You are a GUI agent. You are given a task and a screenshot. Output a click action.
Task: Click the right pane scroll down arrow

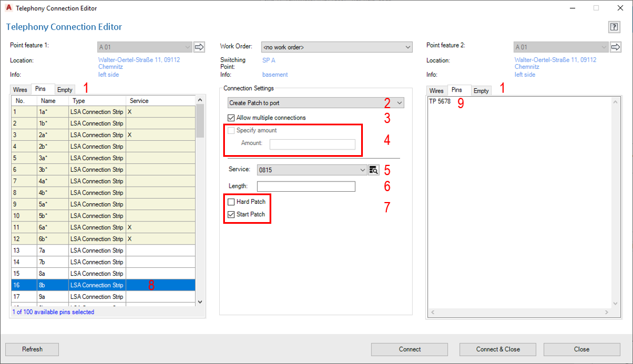(615, 303)
